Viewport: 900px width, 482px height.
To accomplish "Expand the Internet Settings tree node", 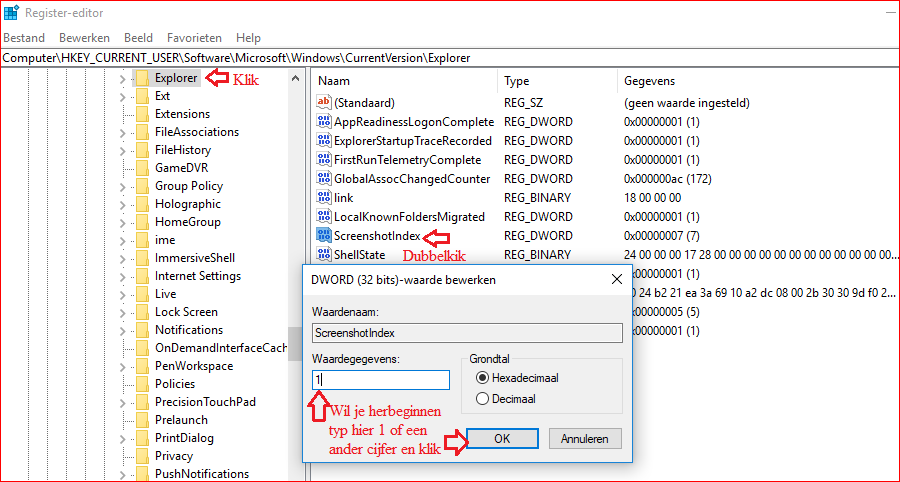I will (122, 276).
